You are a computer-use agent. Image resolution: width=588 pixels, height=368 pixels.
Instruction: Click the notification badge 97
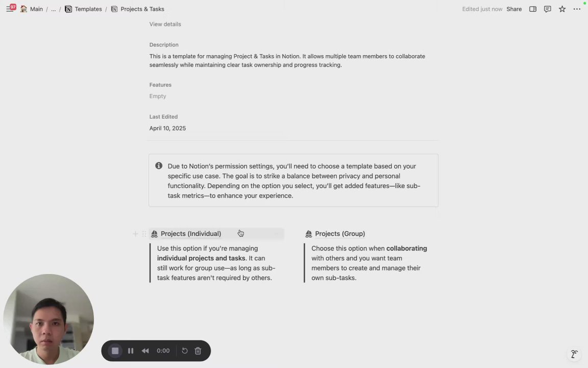click(x=13, y=7)
